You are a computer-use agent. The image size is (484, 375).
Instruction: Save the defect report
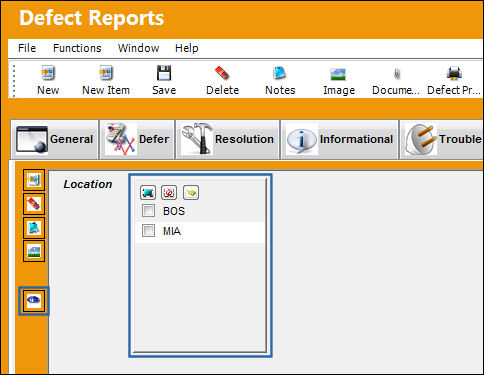click(164, 73)
